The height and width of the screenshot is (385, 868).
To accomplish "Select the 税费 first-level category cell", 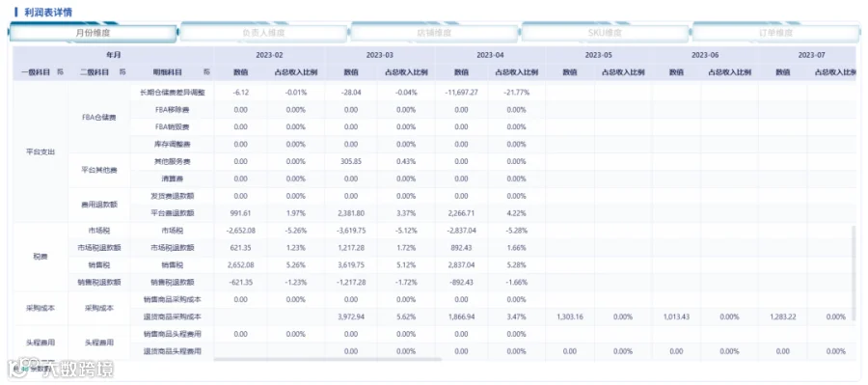I will (41, 257).
